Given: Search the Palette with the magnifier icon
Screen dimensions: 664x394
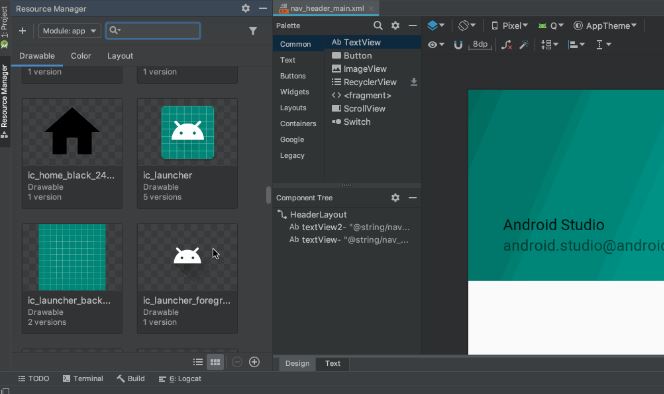Looking at the screenshot, I should pyautogui.click(x=378, y=25).
